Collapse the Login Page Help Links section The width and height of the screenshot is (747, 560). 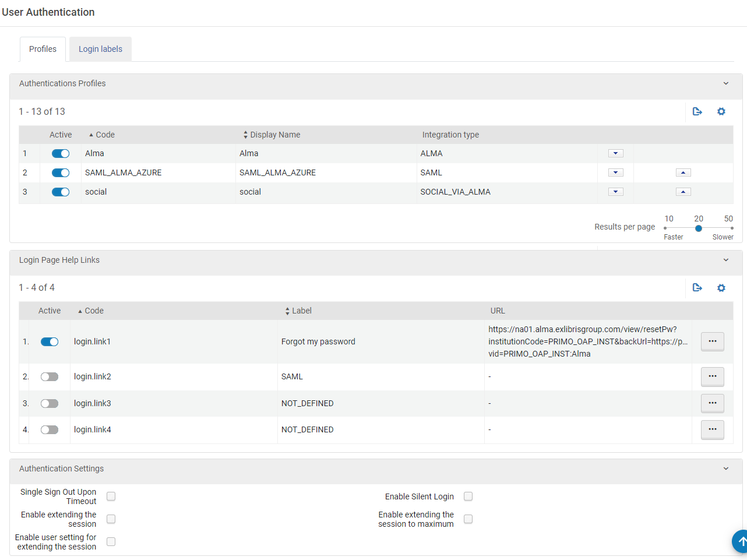[x=725, y=260]
